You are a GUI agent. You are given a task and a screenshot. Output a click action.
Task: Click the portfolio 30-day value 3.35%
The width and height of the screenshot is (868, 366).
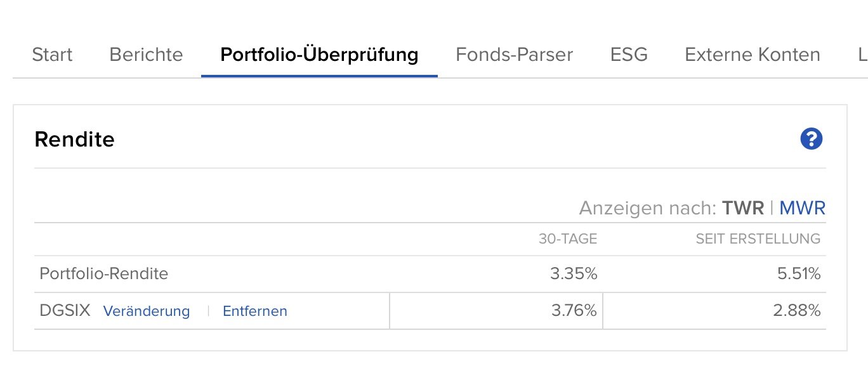point(574,274)
